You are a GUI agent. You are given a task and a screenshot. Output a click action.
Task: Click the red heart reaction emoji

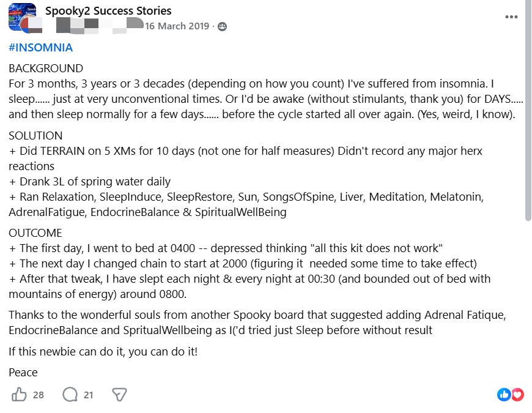[x=517, y=394]
